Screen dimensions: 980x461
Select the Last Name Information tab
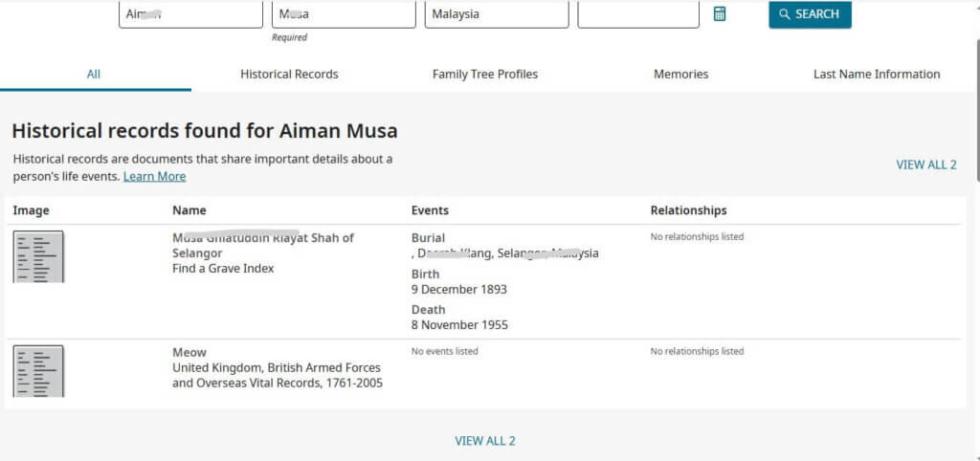pos(877,74)
